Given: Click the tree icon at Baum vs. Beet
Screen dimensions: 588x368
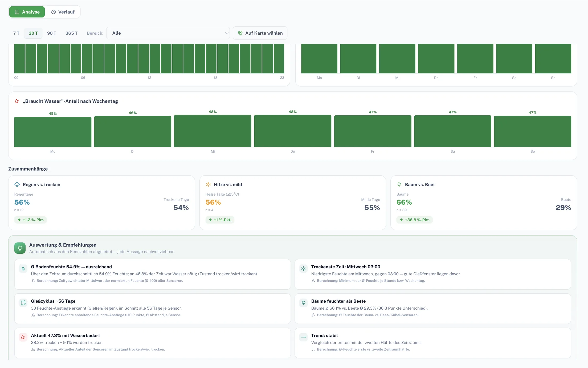Looking at the screenshot, I should pyautogui.click(x=399, y=185).
